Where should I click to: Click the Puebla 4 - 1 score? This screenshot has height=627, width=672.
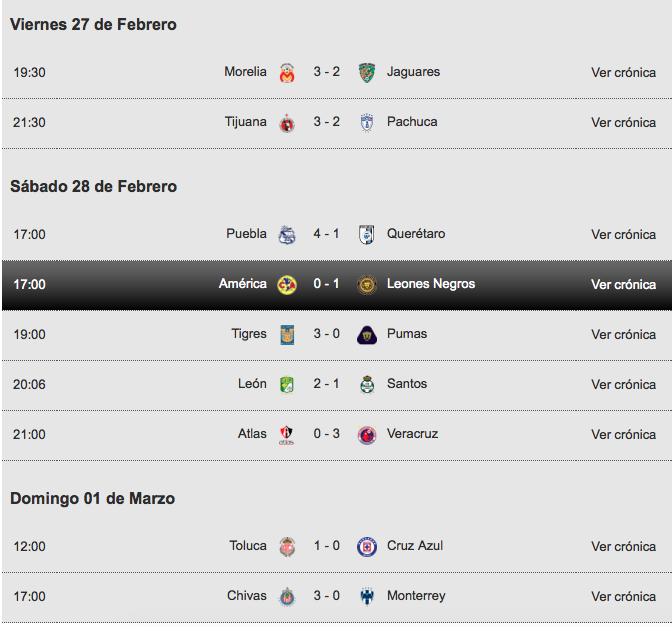click(x=326, y=234)
